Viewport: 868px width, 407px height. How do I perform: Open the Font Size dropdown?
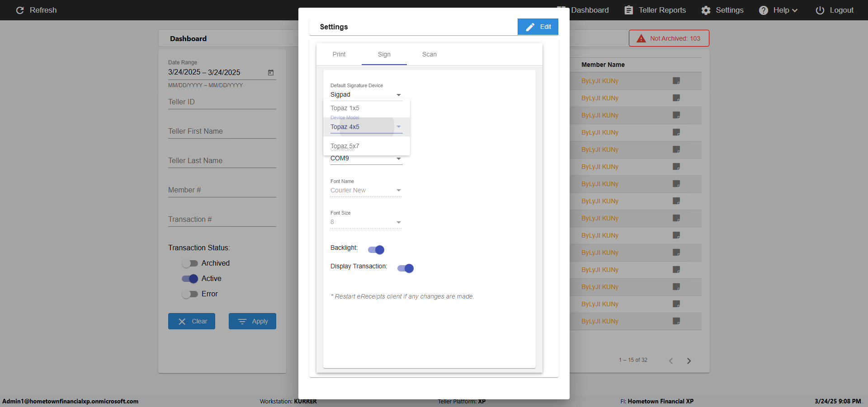click(x=366, y=222)
